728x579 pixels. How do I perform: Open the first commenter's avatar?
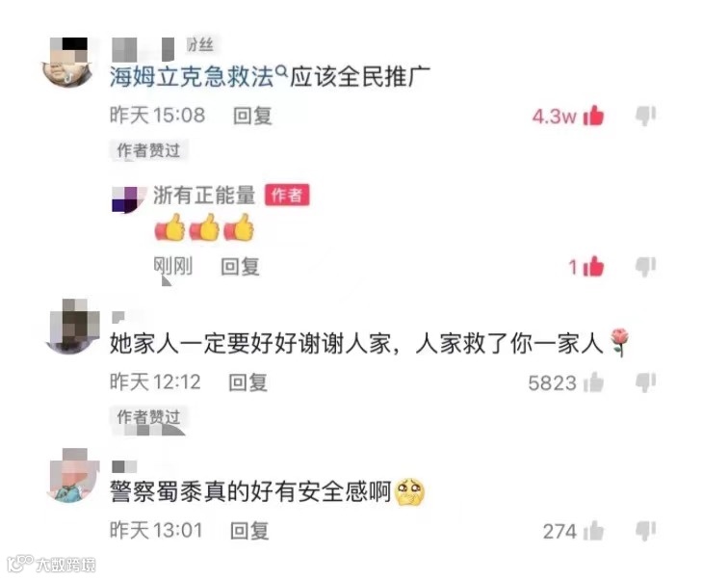click(68, 63)
